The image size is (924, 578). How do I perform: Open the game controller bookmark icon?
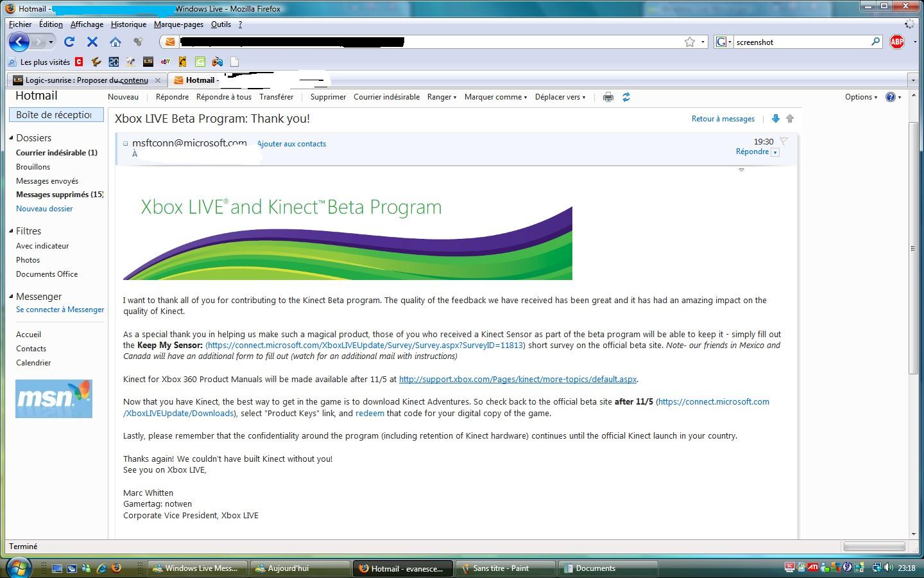tap(218, 62)
